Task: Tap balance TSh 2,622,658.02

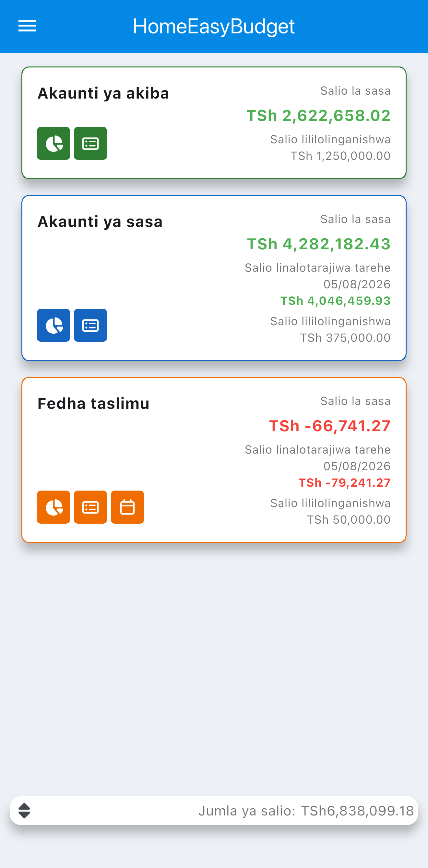Action: pos(318,115)
